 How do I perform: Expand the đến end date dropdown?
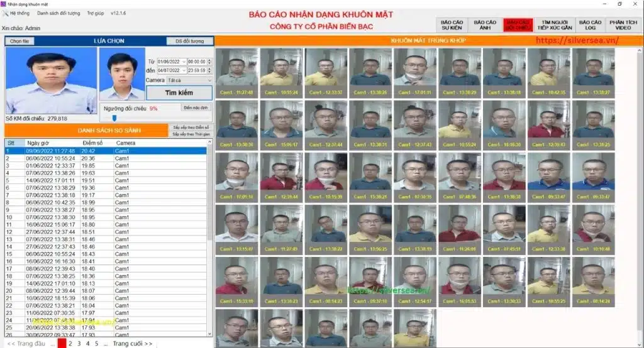click(x=183, y=70)
